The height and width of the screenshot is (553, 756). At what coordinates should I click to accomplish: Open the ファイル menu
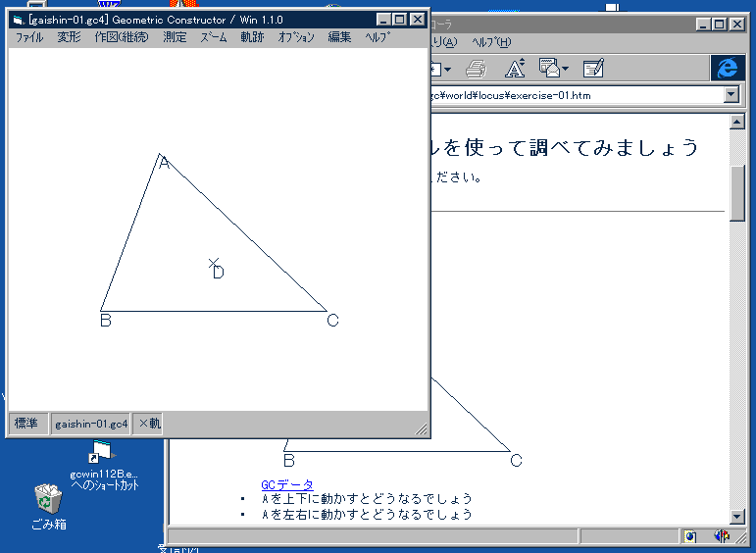29,37
